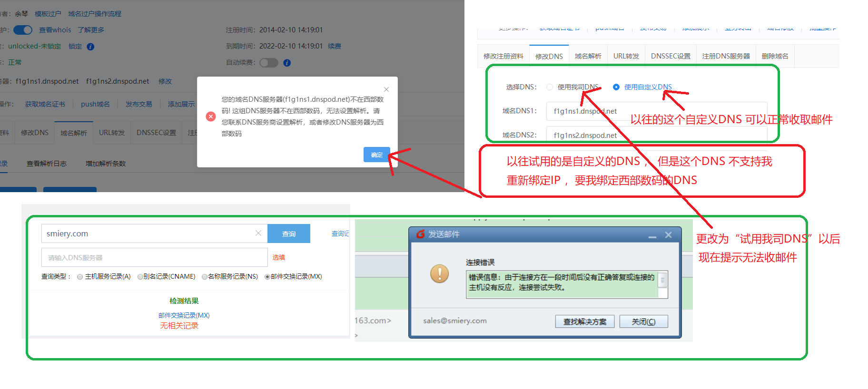Click the 域名DNS2 input field

(657, 134)
